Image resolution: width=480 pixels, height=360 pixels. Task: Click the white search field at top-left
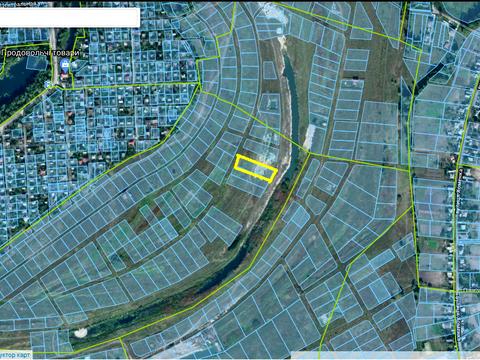pyautogui.click(x=69, y=17)
